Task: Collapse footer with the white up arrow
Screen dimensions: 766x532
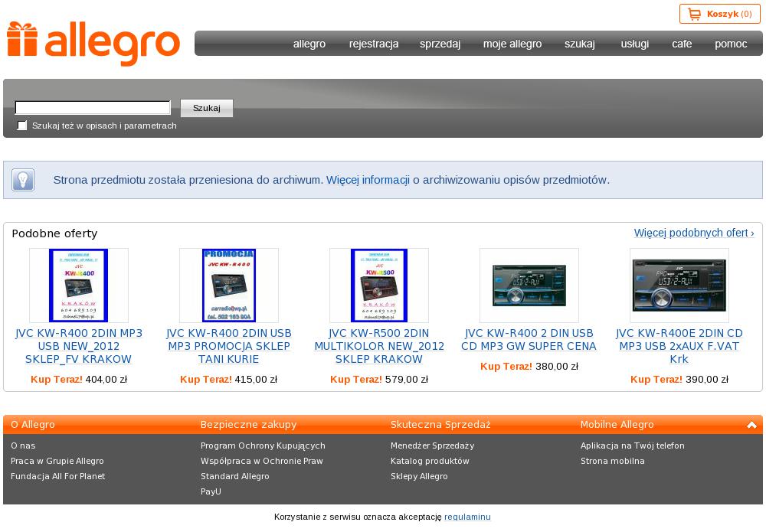Action: 751,425
